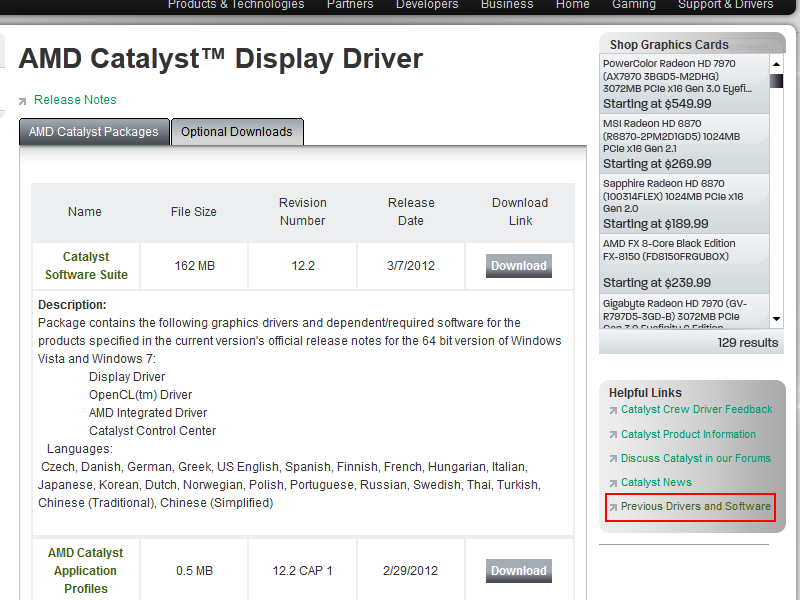
Task: Click the 12.2 revision number cell
Action: (303, 266)
